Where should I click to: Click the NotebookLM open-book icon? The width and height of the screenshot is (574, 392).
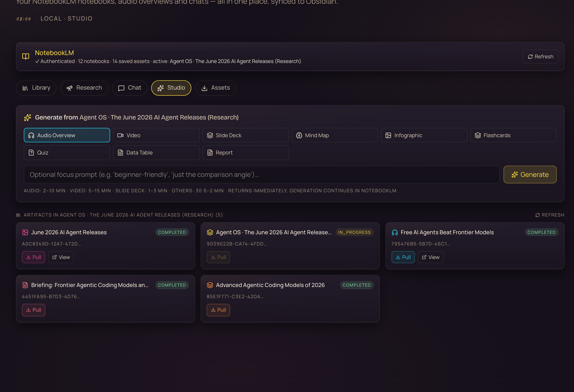[26, 56]
